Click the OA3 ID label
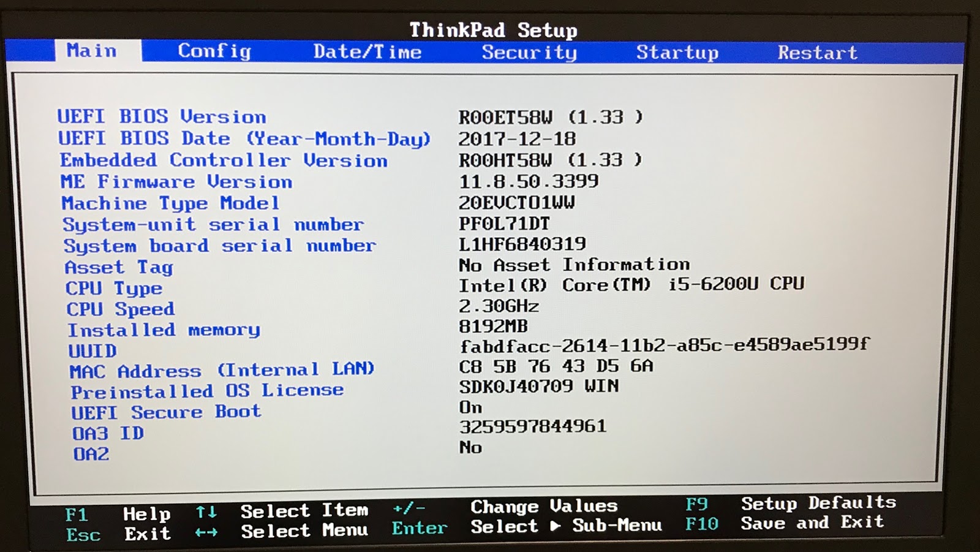 coord(108,433)
